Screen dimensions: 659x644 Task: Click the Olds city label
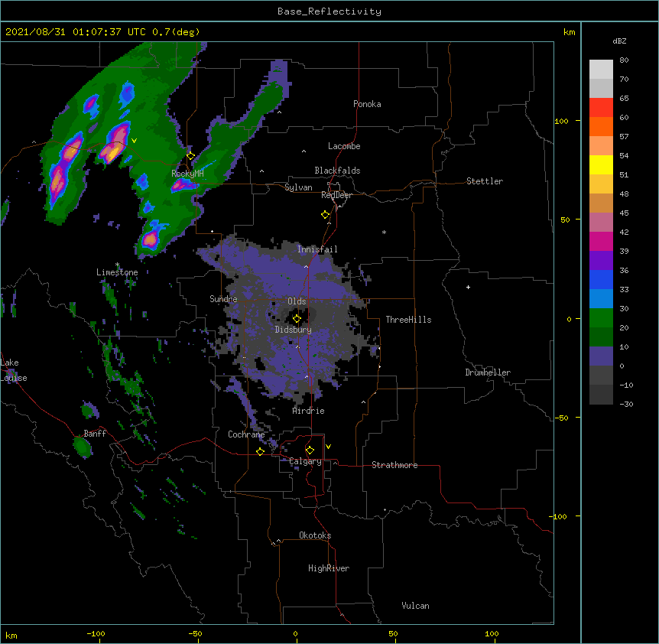[x=297, y=301]
